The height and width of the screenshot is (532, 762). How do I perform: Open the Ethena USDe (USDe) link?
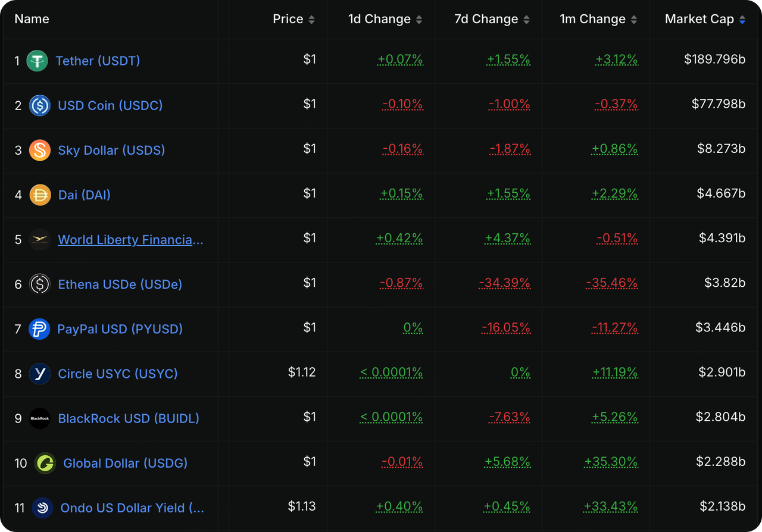coord(120,284)
